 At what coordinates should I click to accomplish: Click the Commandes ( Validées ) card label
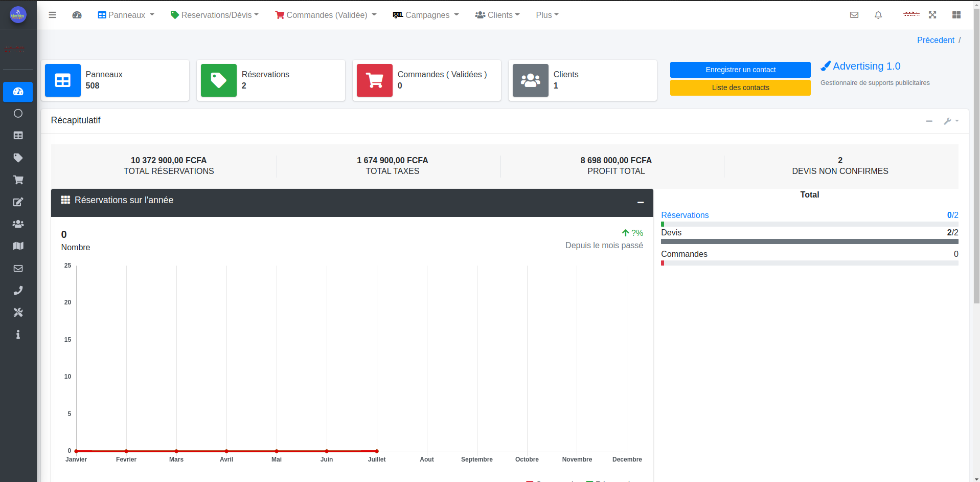442,74
